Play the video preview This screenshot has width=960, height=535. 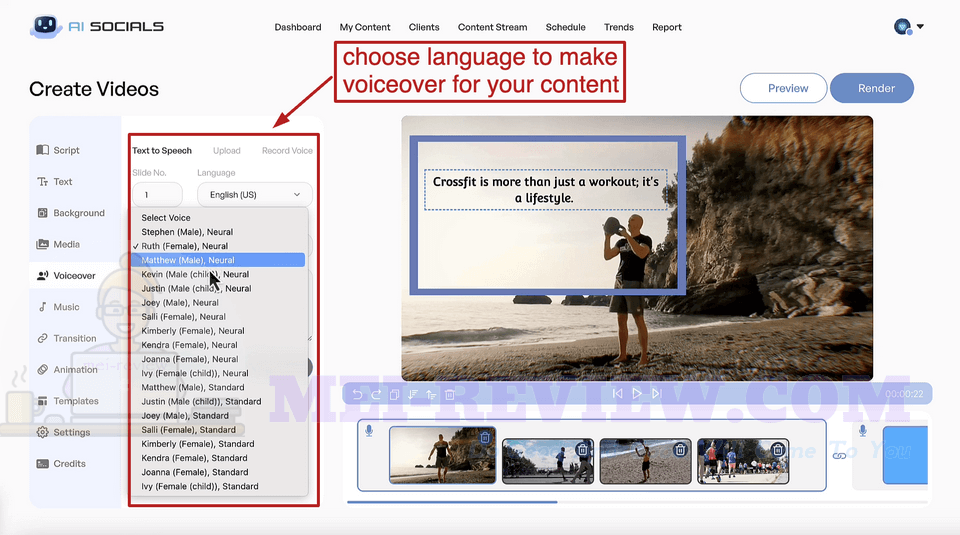pos(637,394)
